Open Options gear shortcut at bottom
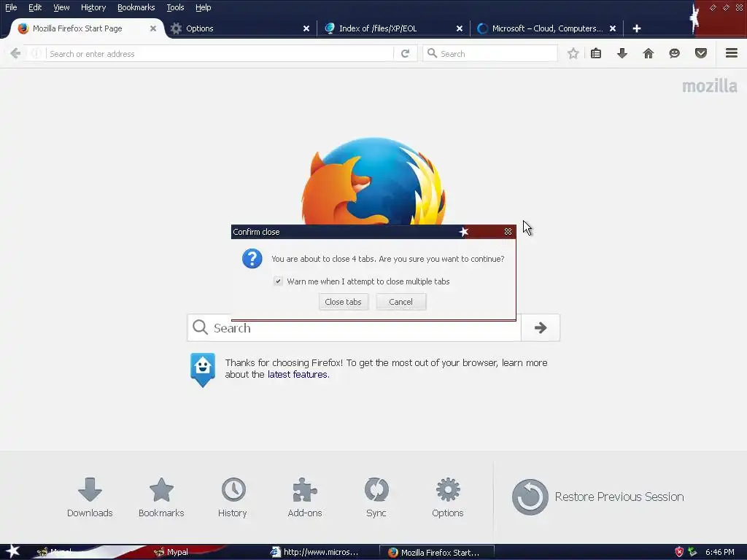 (448, 497)
